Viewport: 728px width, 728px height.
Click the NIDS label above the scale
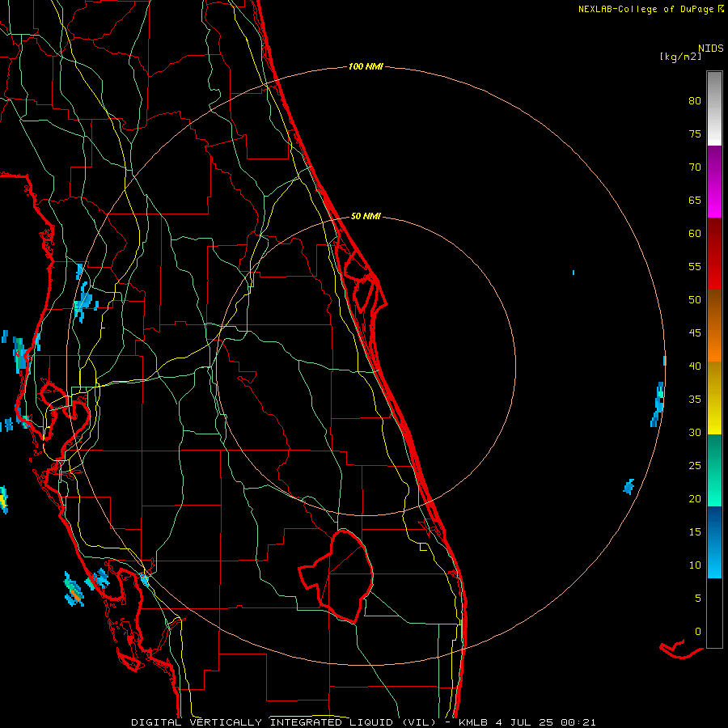(x=710, y=49)
